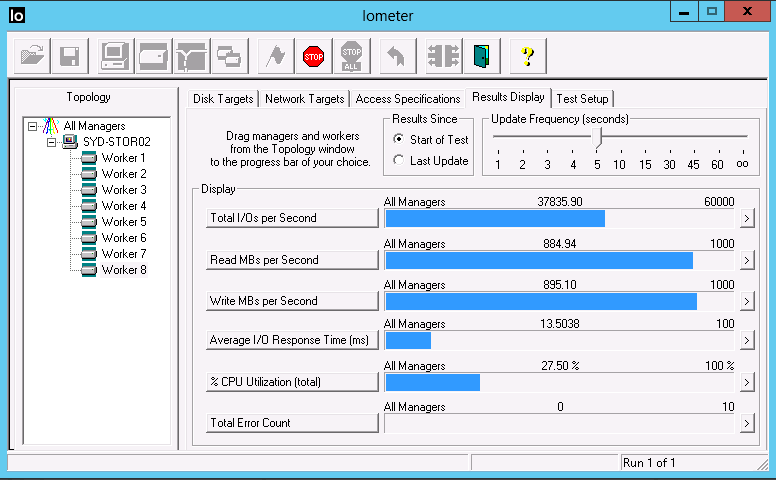Add new disk worker icon
The image size is (776, 480).
153,56
